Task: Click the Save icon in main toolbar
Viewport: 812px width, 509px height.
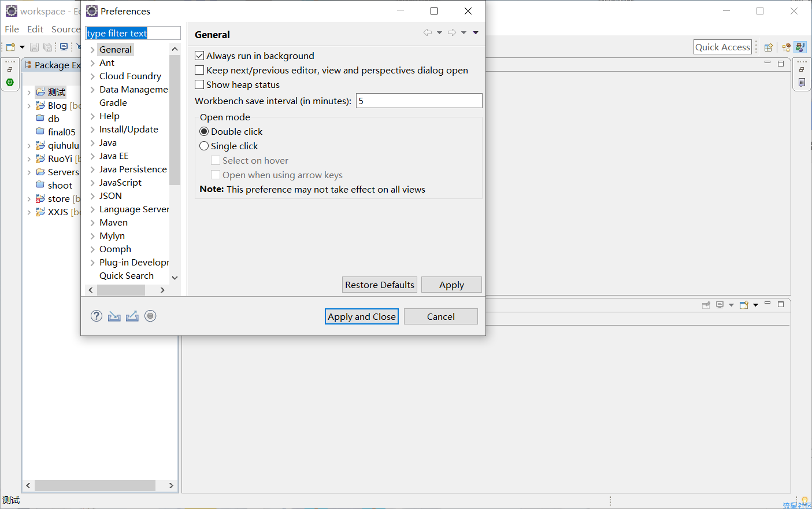Action: (x=34, y=47)
